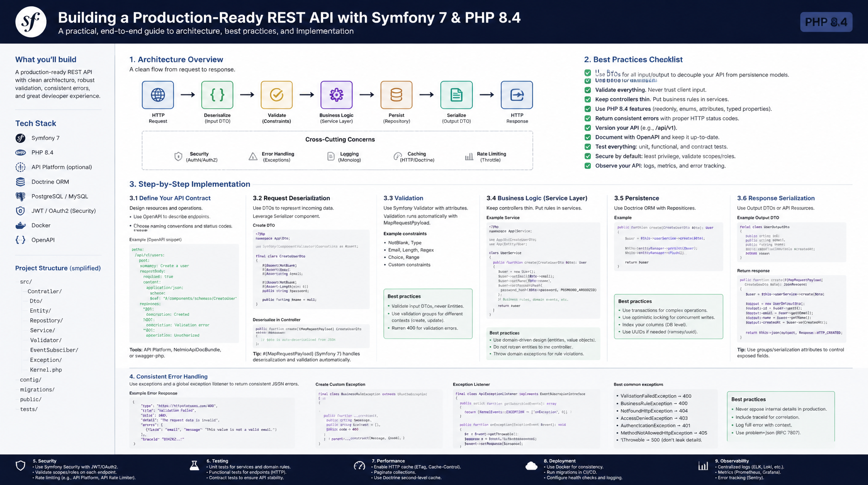Toggle the 'Validate everything' checkbox

[588, 90]
